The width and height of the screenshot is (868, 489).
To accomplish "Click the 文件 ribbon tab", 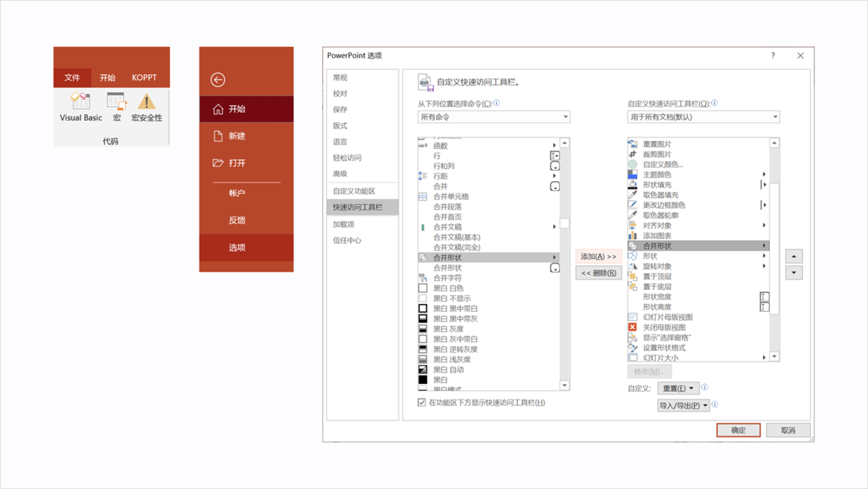I will [72, 78].
